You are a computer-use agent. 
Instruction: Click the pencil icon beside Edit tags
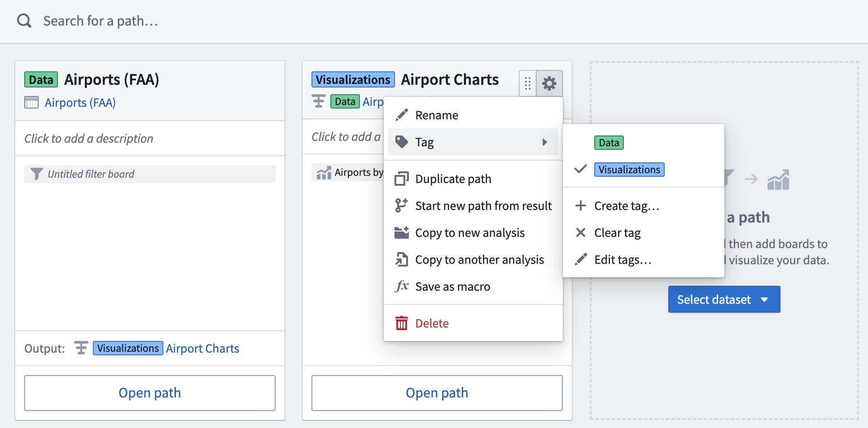[581, 259]
